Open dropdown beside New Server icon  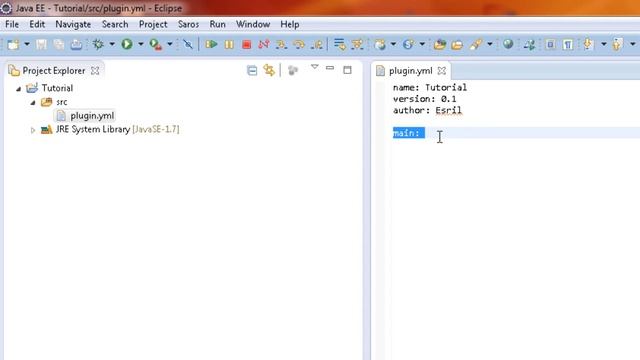[393, 44]
